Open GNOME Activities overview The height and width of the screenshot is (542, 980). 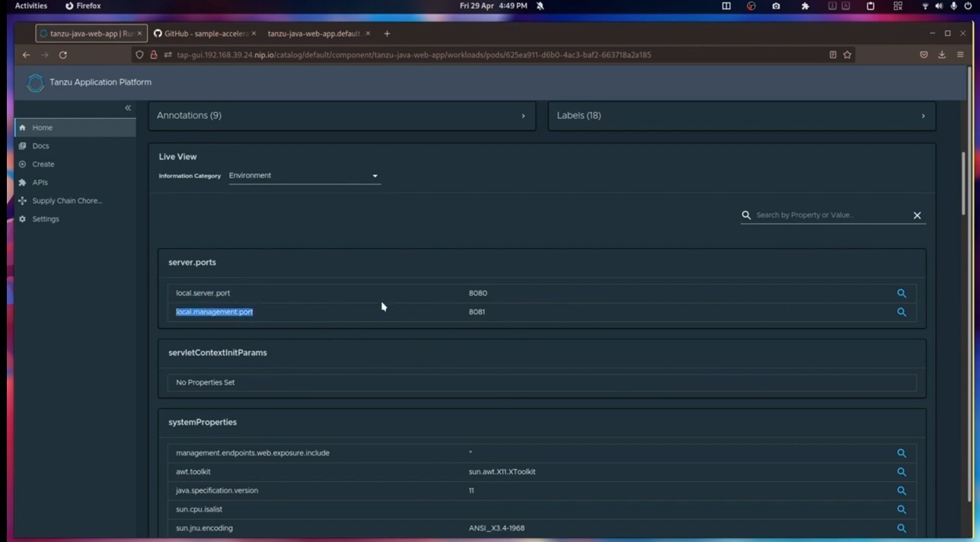coord(31,5)
